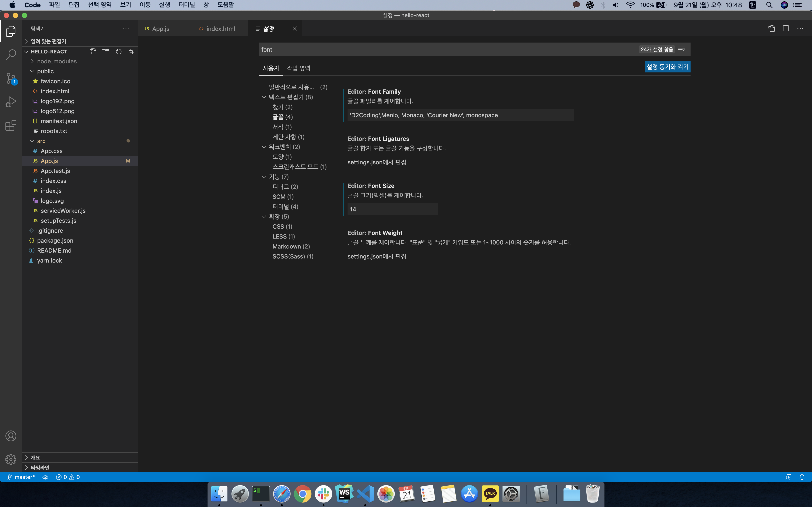Open Source Control view with badge

[x=11, y=79]
